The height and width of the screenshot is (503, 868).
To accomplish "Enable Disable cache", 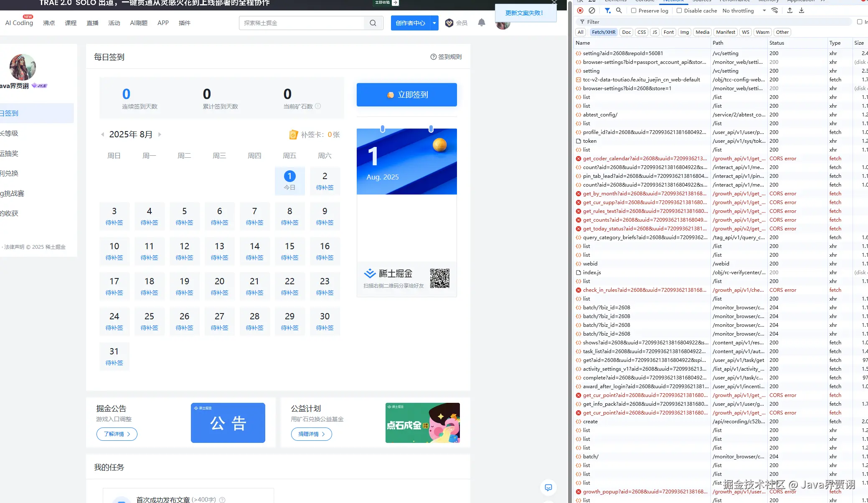I will 680,10.
